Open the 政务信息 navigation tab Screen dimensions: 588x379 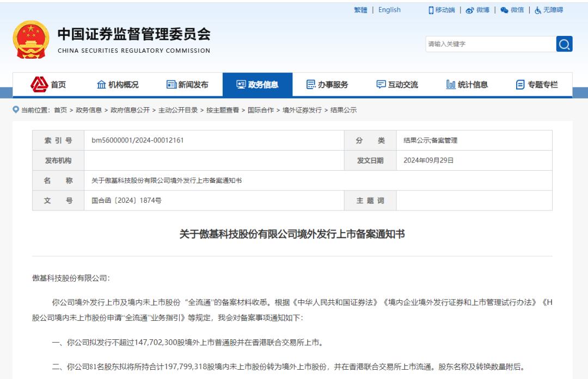(x=257, y=85)
